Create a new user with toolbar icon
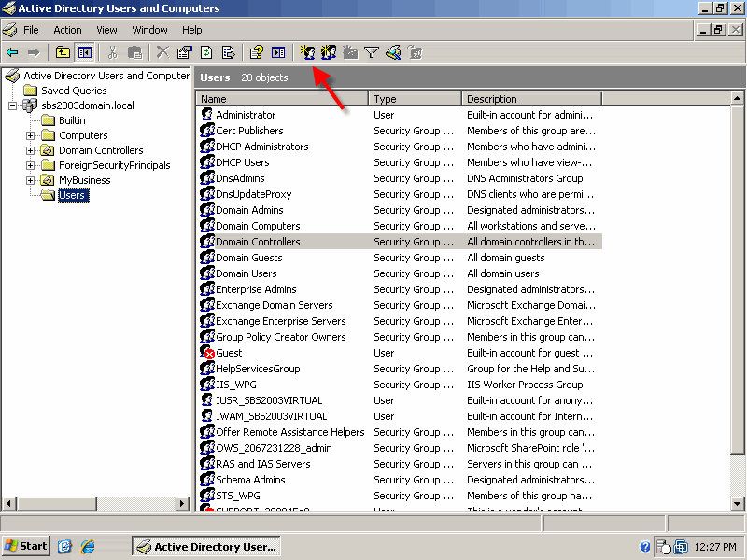Viewport: 747px width, 560px height. tap(307, 52)
